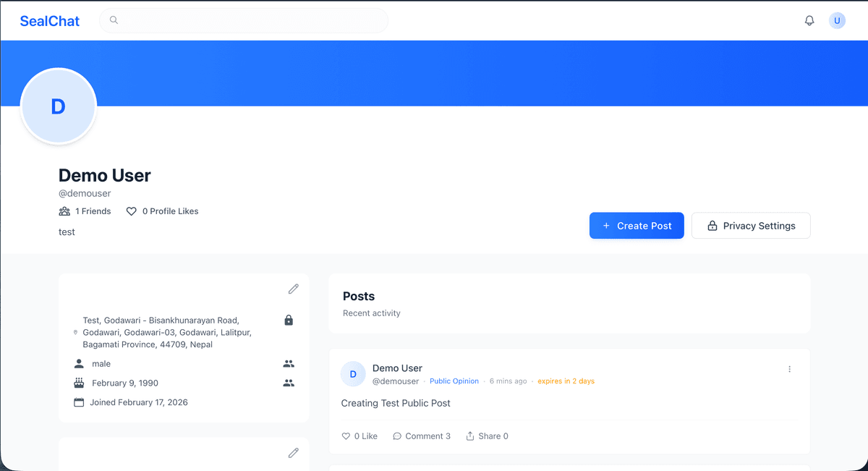Click the birthday cake icon
This screenshot has width=868, height=471.
click(79, 383)
